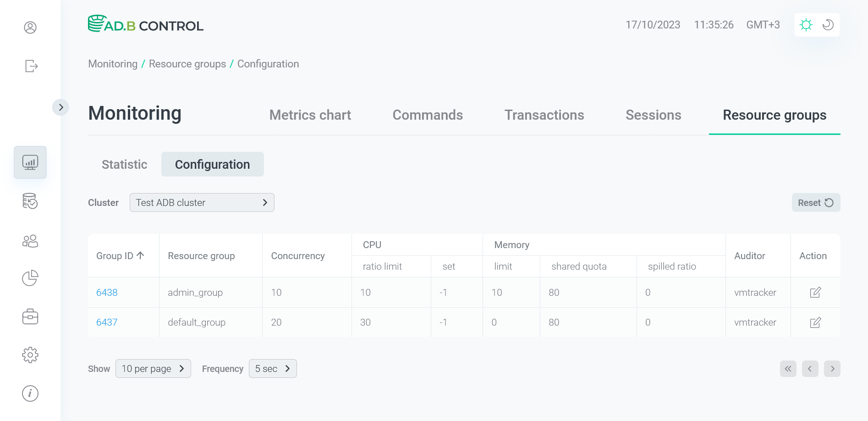Screen dimensions: 868x421
Task: Enable light theme with the sun icon
Action: point(806,25)
